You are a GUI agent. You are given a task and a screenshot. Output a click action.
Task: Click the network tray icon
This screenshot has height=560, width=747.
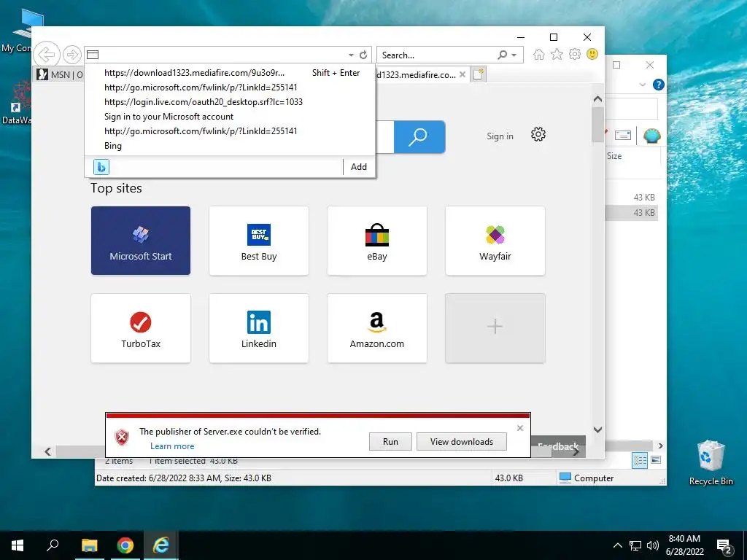point(635,545)
